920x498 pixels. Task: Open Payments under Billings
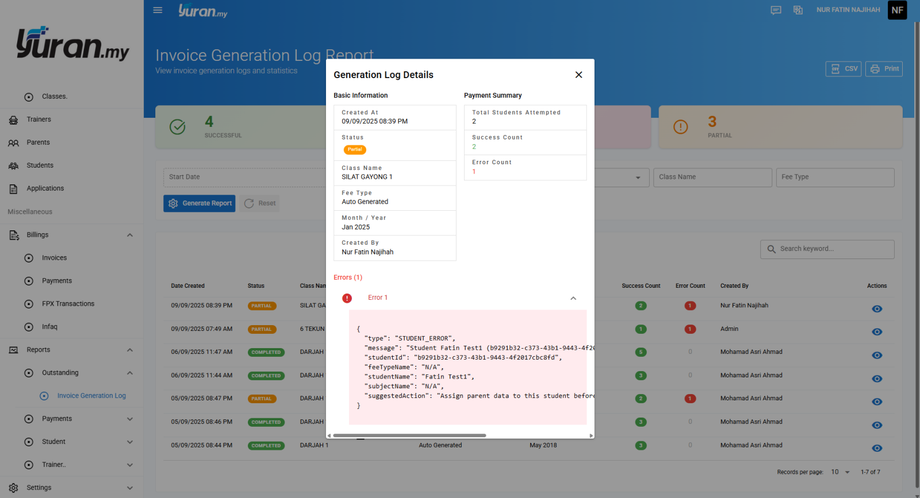click(56, 280)
